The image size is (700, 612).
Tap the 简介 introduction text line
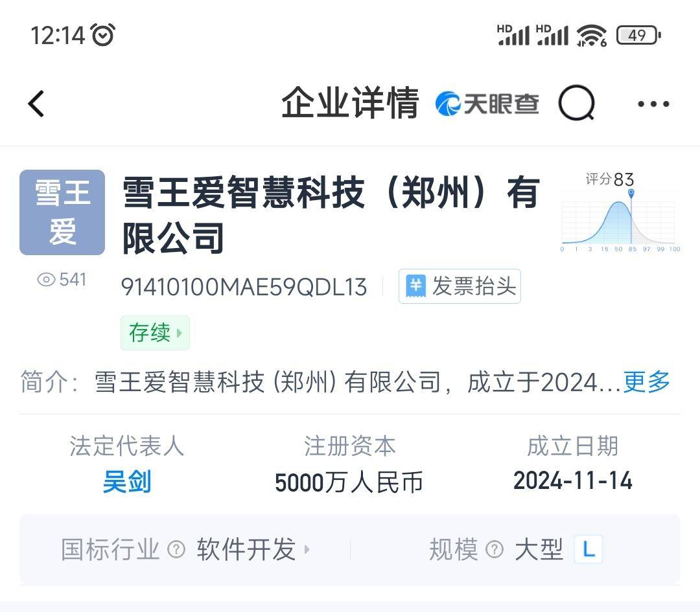click(345, 382)
